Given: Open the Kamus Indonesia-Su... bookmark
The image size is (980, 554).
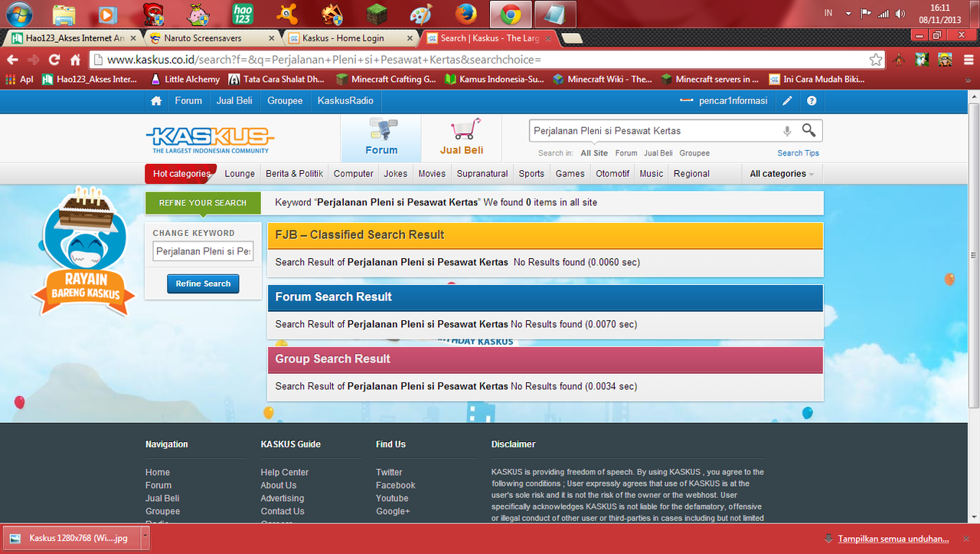Looking at the screenshot, I should pos(495,79).
